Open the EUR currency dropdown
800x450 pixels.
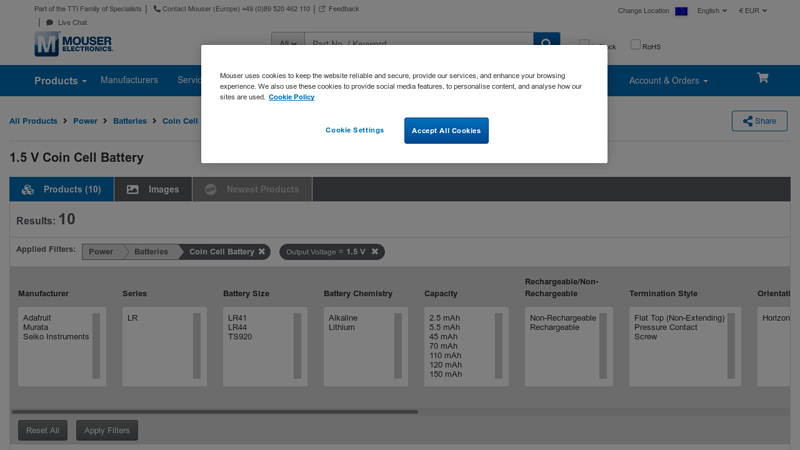coord(753,11)
